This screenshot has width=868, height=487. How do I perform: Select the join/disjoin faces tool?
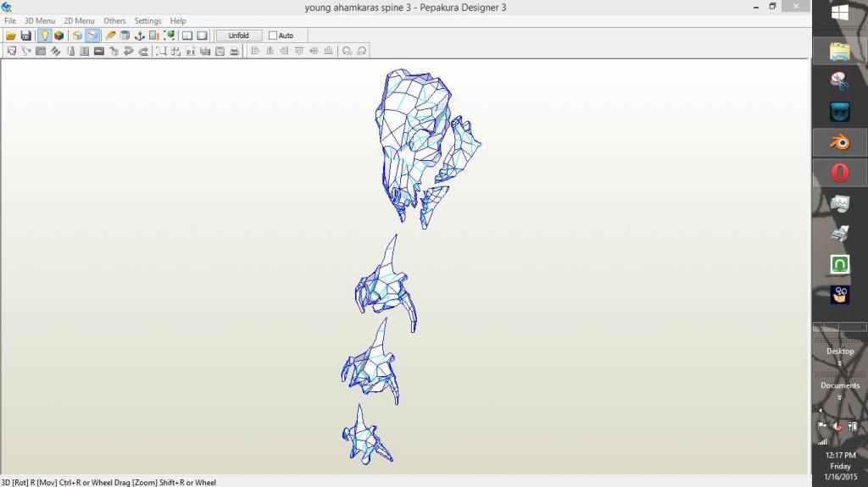[x=55, y=51]
